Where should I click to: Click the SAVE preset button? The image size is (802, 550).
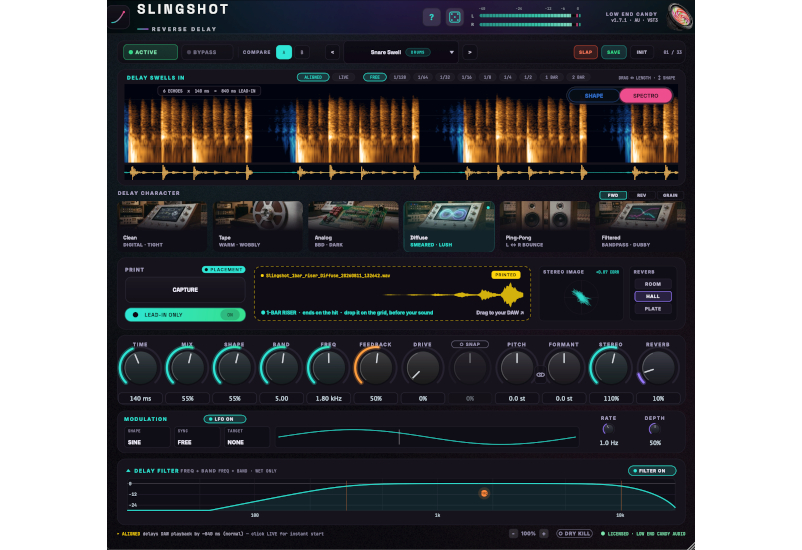click(614, 52)
